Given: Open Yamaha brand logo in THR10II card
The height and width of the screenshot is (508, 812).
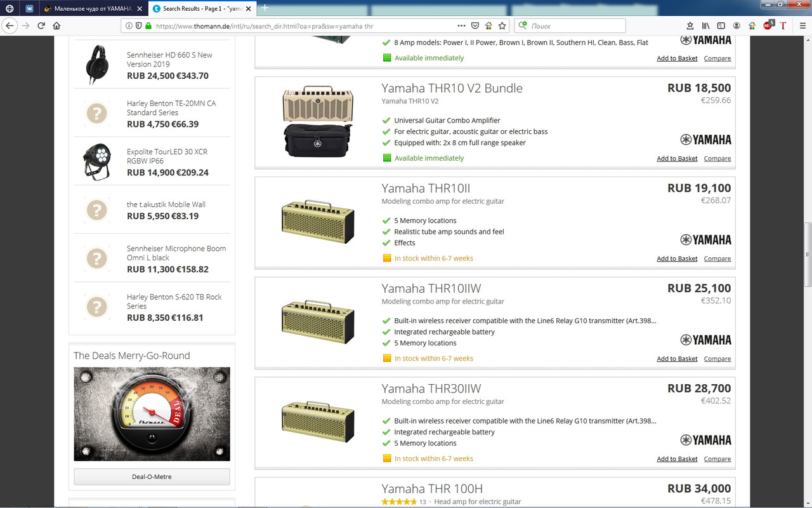Looking at the screenshot, I should (x=705, y=239).
